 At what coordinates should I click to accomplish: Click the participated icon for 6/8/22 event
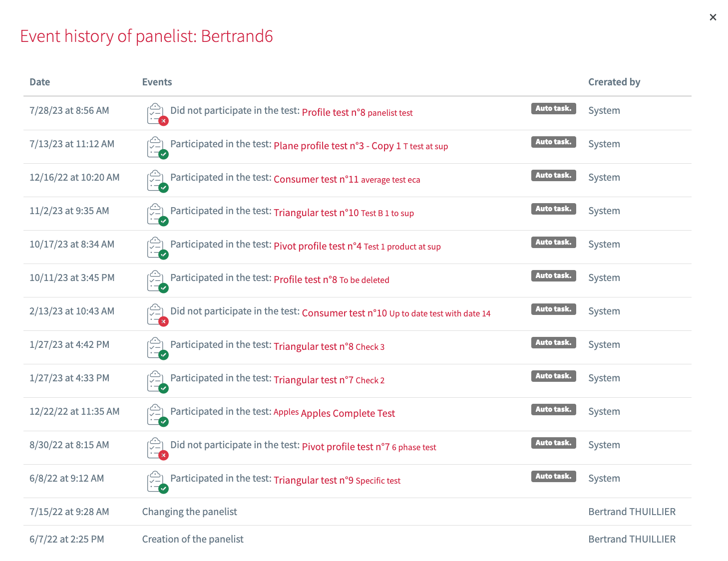pos(157,482)
